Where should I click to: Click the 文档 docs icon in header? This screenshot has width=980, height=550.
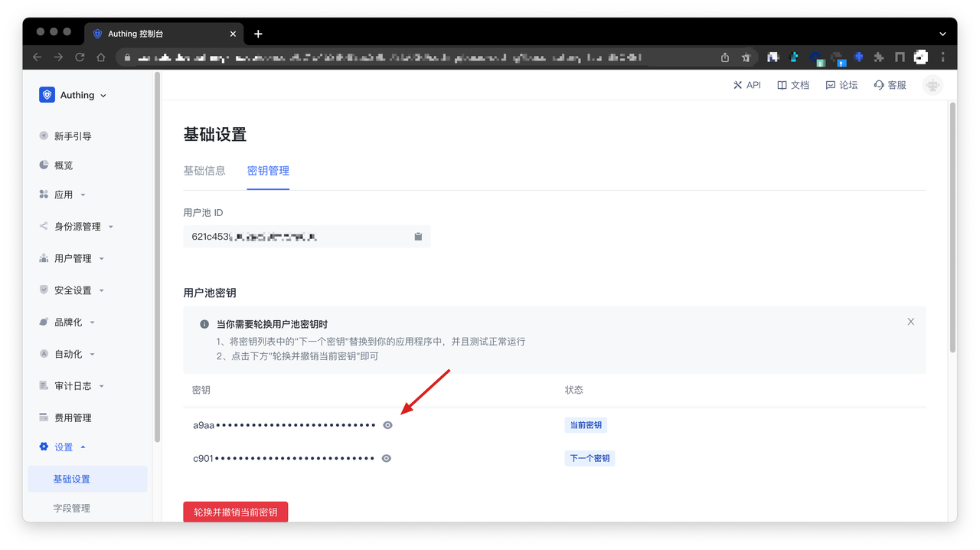point(792,85)
